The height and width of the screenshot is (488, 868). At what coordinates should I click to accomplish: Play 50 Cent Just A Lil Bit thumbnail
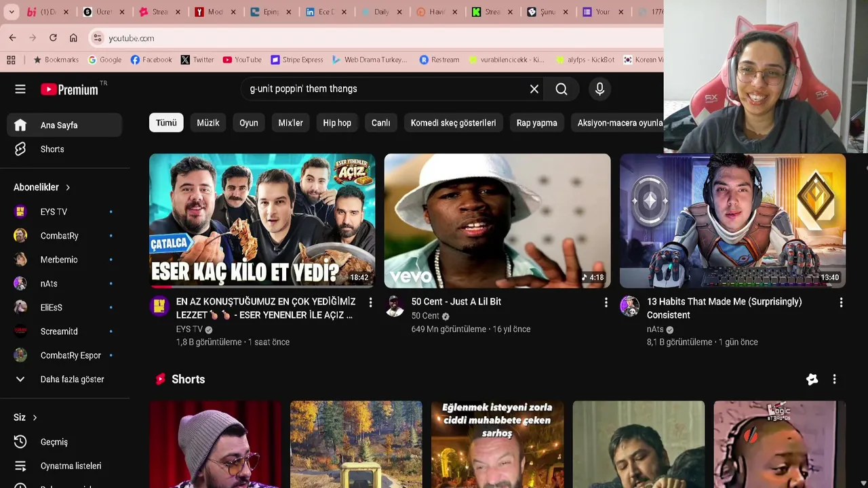(497, 220)
